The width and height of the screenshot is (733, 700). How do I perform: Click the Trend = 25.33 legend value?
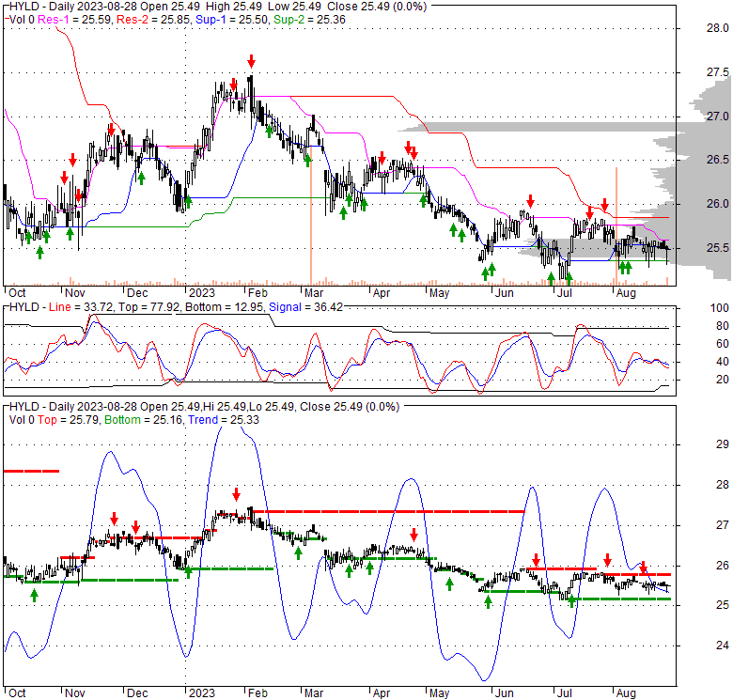224,420
